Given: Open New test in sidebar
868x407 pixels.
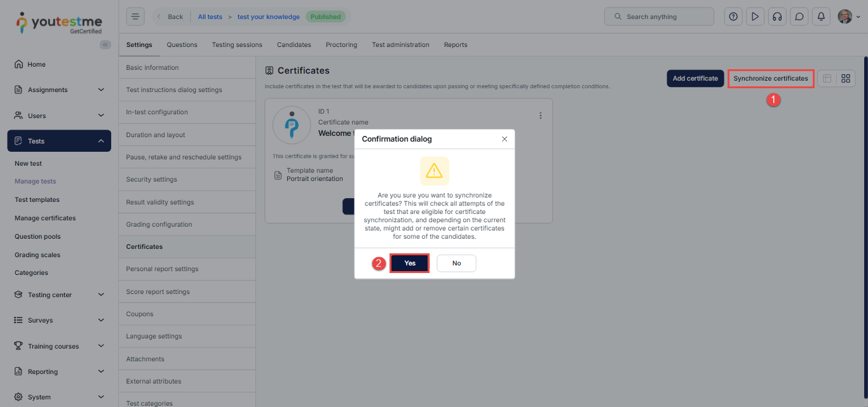Looking at the screenshot, I should tap(29, 163).
